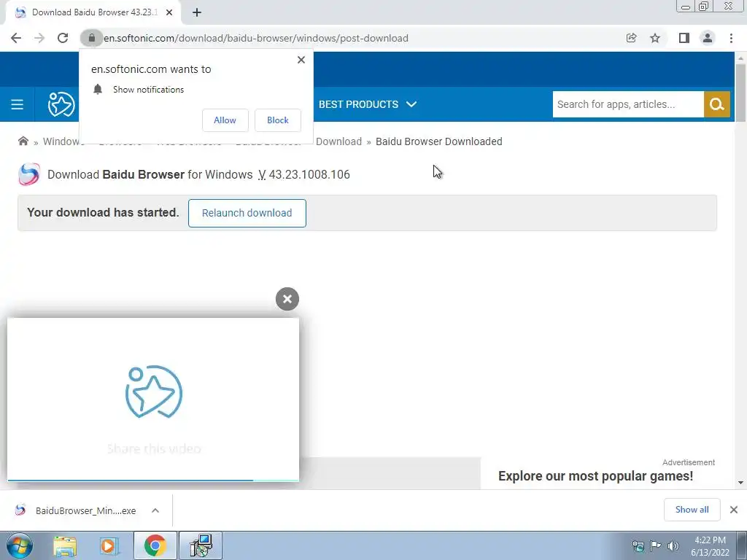This screenshot has height=560, width=747.
Task: Block notifications from en.softonic.com
Action: [278, 120]
